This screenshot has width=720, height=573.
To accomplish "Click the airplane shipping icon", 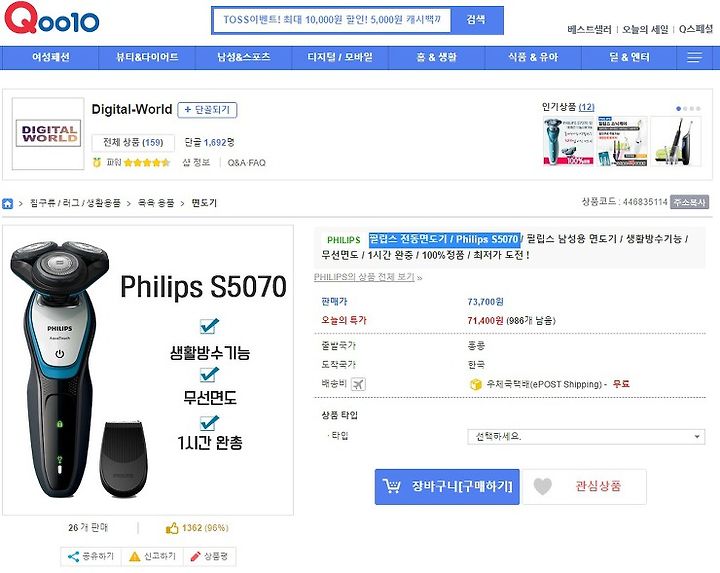I will coord(358,384).
